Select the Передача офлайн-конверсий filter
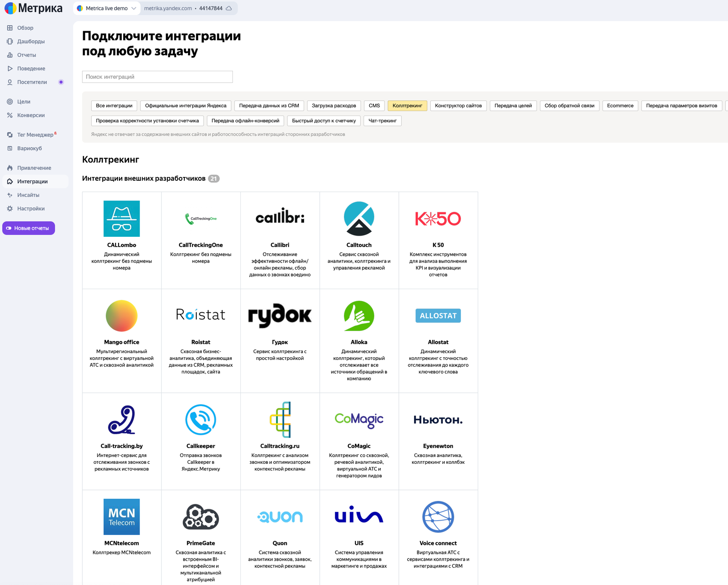Viewport: 728px width, 585px height. 245,121
